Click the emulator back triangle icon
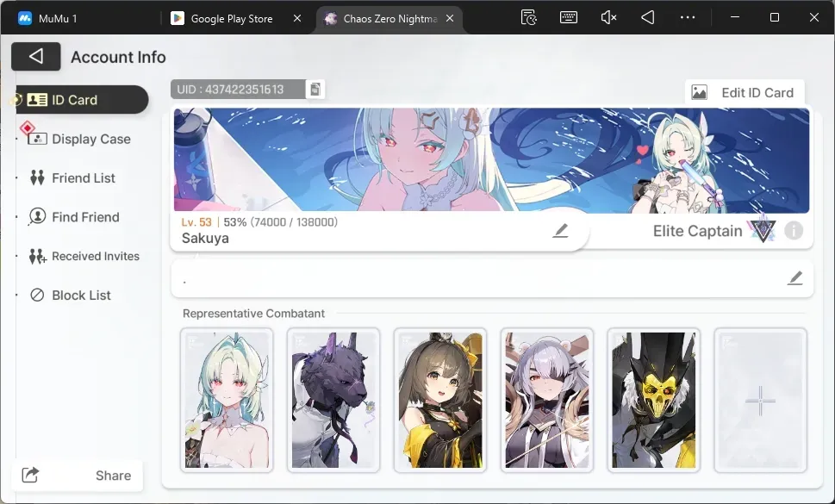 647,17
